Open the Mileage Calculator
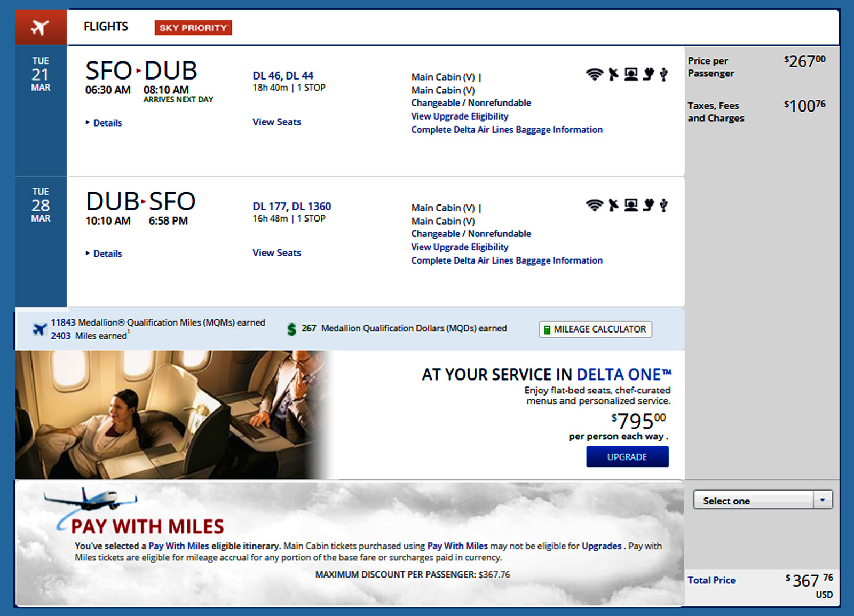This screenshot has width=854, height=616. (595, 329)
